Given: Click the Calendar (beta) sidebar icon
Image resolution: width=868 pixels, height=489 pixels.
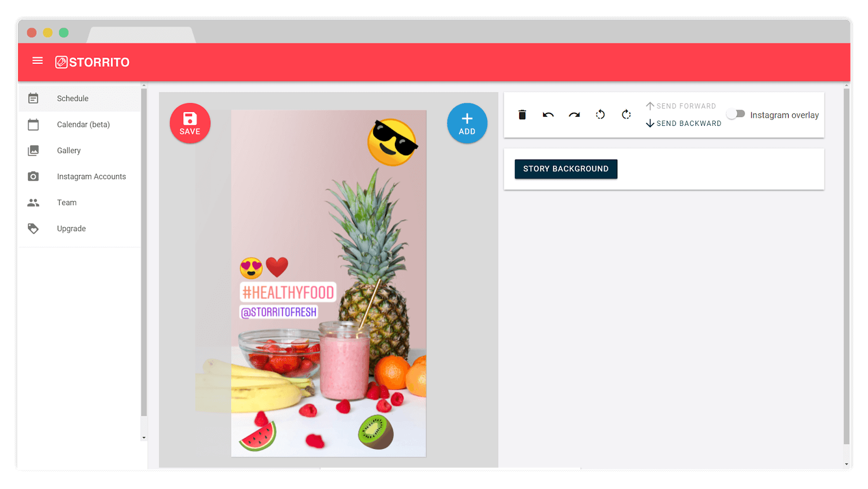Looking at the screenshot, I should click(x=33, y=124).
